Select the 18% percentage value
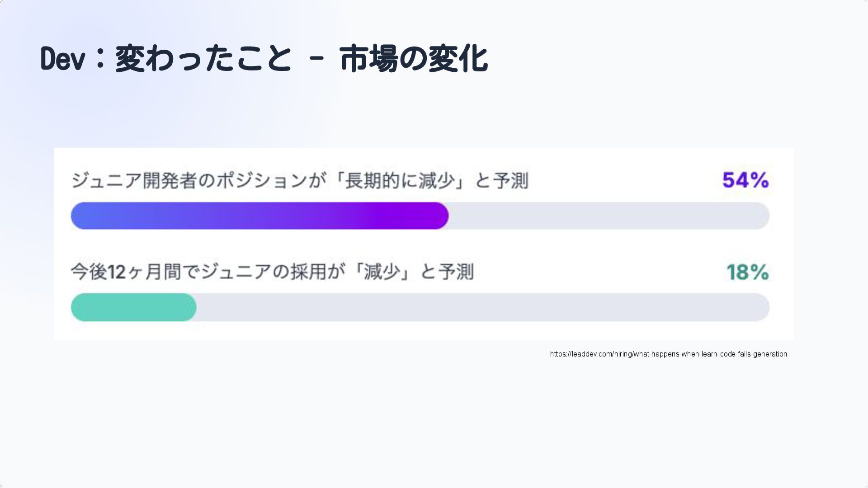 [747, 272]
